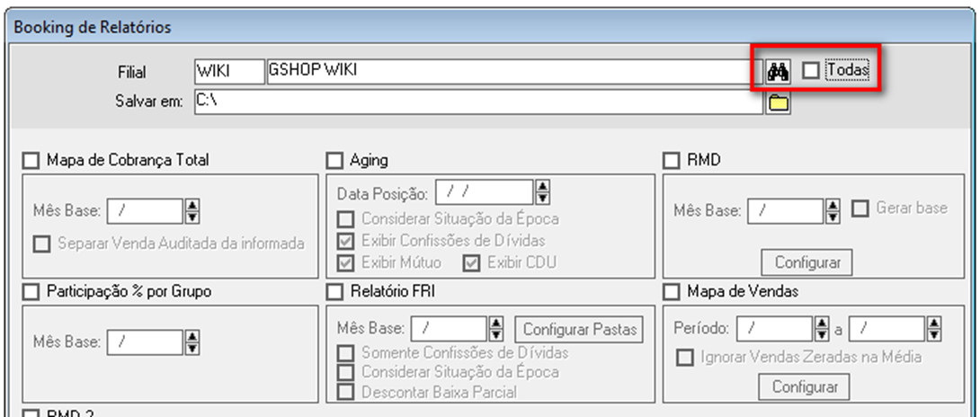Toggle Gerar base checkbox
The width and height of the screenshot is (980, 417).
tap(860, 208)
